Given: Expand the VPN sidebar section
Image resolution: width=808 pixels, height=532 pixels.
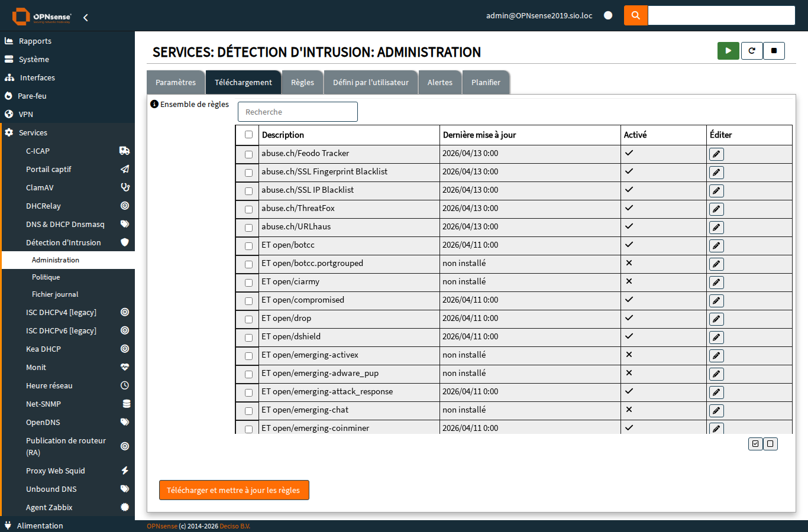Looking at the screenshot, I should point(67,114).
